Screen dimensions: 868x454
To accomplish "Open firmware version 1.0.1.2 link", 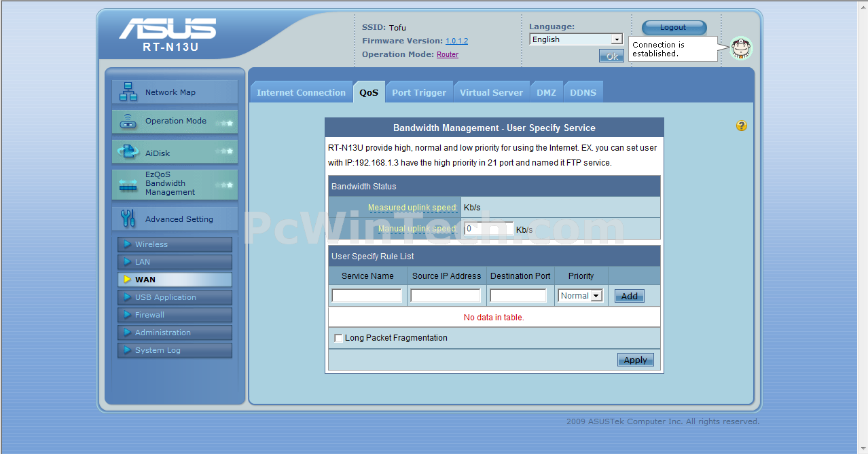I will point(456,41).
